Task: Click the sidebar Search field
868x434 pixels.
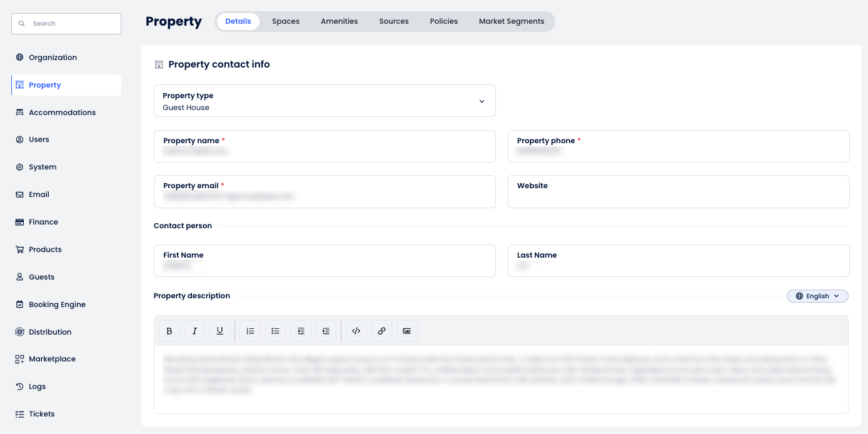Action: pyautogui.click(x=66, y=24)
